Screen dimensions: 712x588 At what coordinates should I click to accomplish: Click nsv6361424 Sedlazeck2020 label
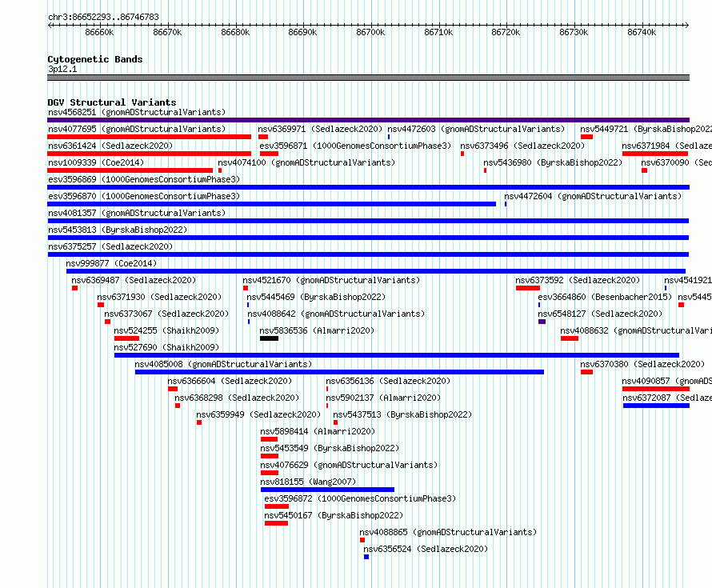pos(110,146)
